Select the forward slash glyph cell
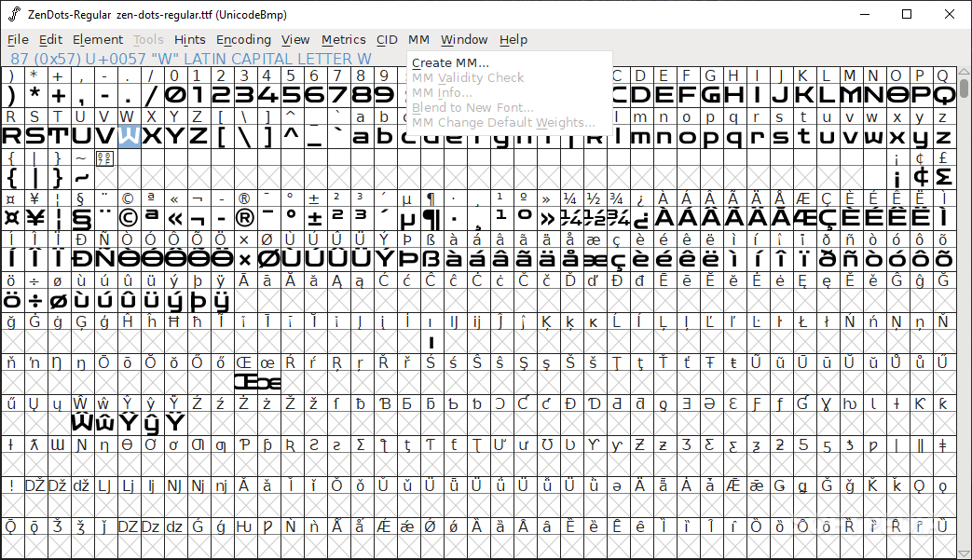The image size is (972, 560). 151,95
